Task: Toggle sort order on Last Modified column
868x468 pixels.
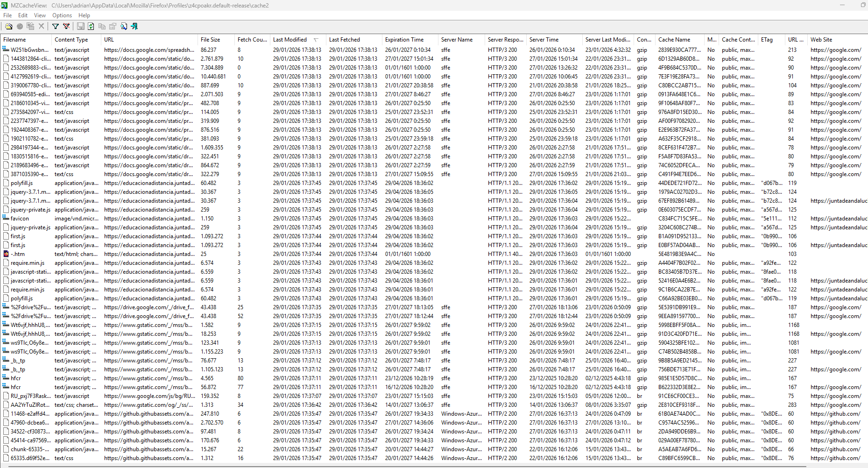Action: (x=290, y=40)
